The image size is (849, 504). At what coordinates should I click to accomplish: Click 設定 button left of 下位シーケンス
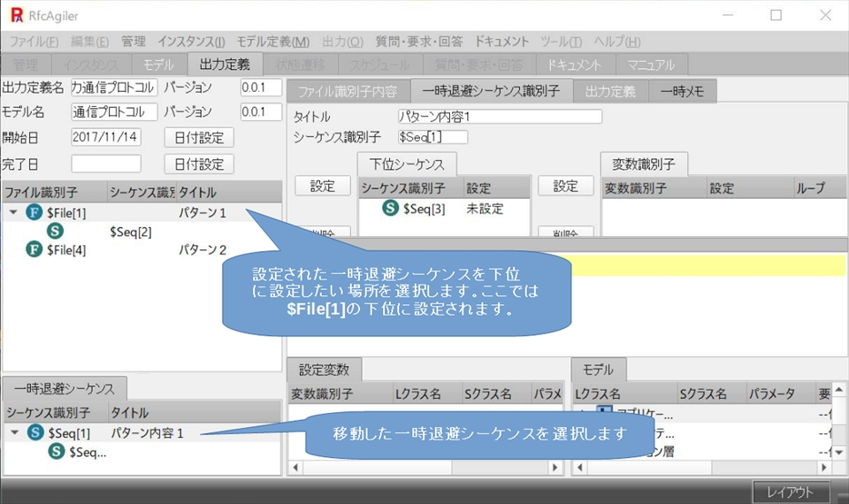[x=323, y=187]
